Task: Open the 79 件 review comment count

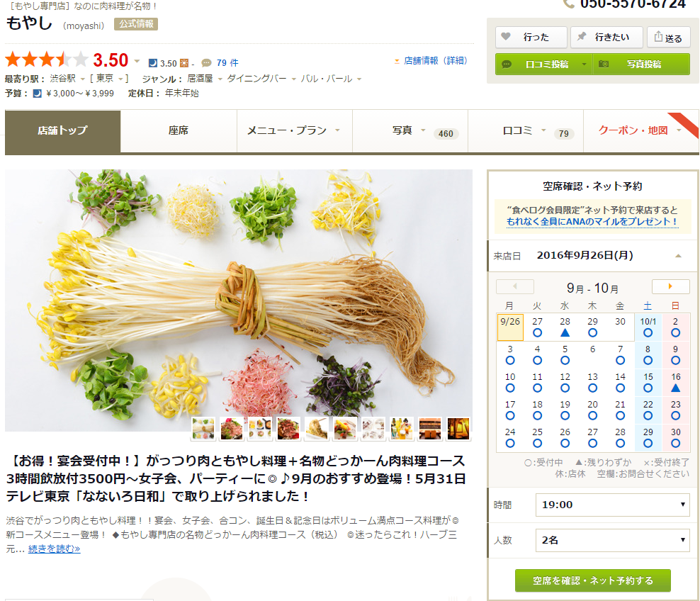Action: [x=227, y=62]
